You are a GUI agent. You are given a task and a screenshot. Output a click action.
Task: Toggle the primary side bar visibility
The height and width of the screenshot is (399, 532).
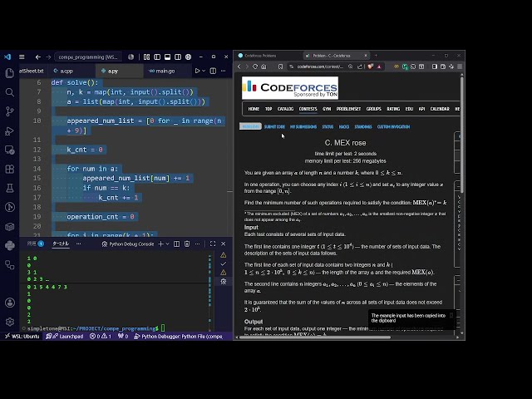coord(157,57)
